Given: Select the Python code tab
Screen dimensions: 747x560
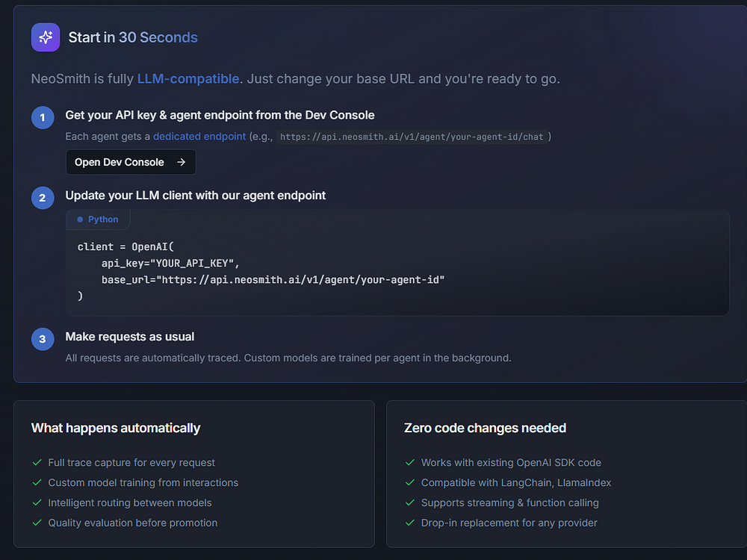Looking at the screenshot, I should point(99,220).
